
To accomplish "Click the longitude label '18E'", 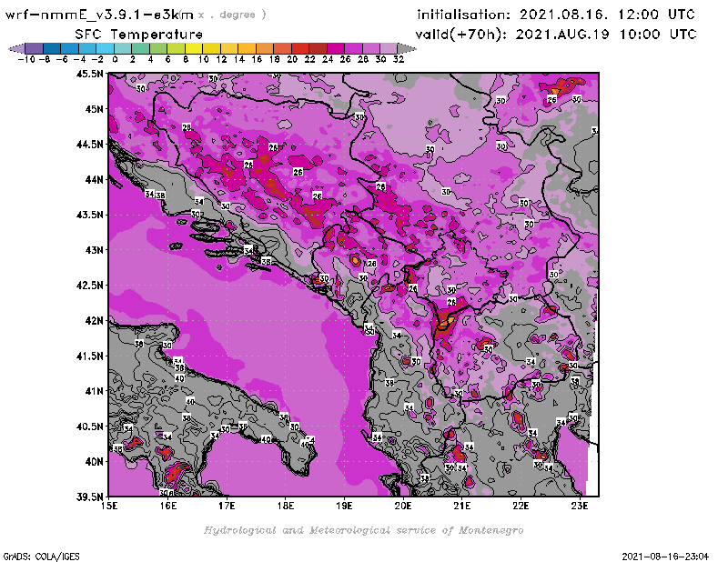I will (x=286, y=506).
